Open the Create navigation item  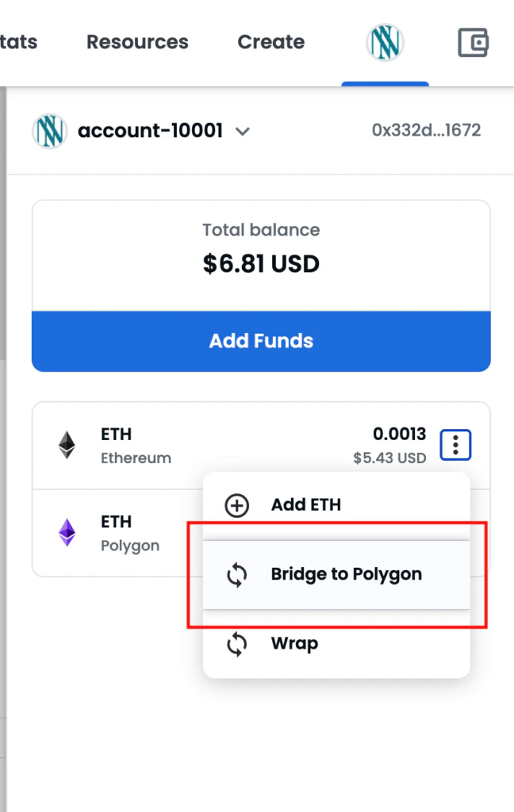271,42
